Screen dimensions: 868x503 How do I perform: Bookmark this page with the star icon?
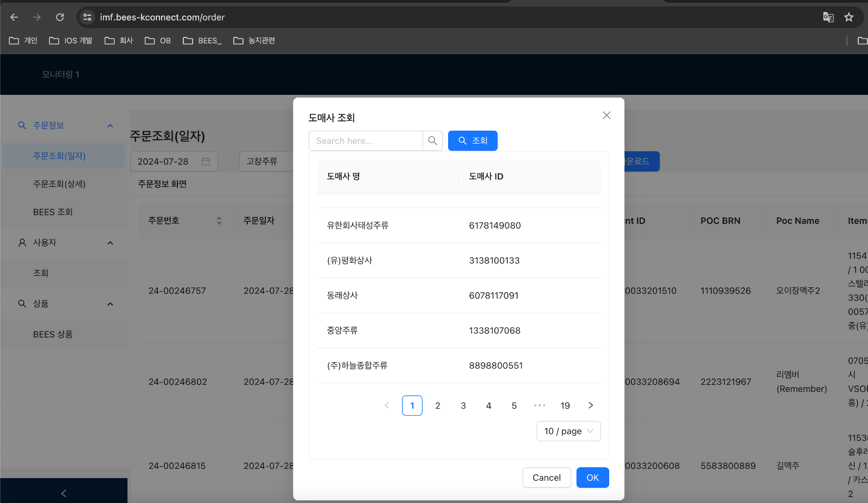(x=848, y=17)
